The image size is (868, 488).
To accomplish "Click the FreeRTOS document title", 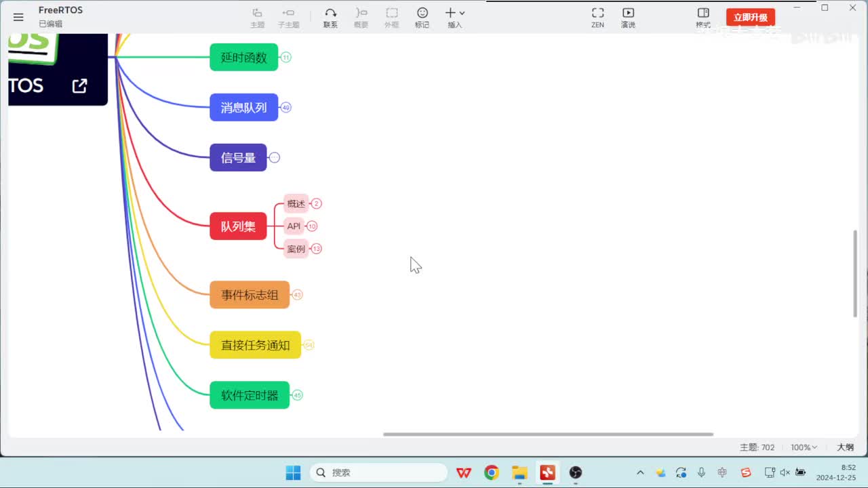I will (61, 10).
